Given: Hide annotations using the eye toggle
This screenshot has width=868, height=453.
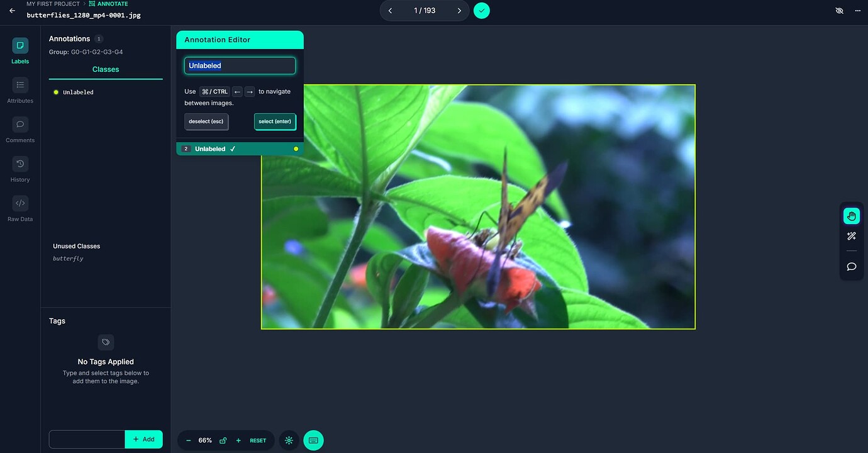Looking at the screenshot, I should coord(839,10).
